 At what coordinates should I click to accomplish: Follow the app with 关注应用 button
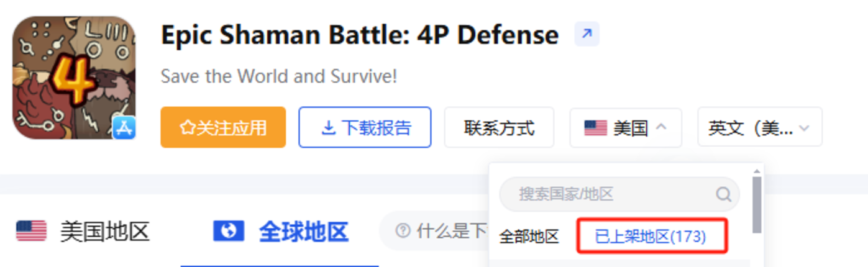coord(223,127)
